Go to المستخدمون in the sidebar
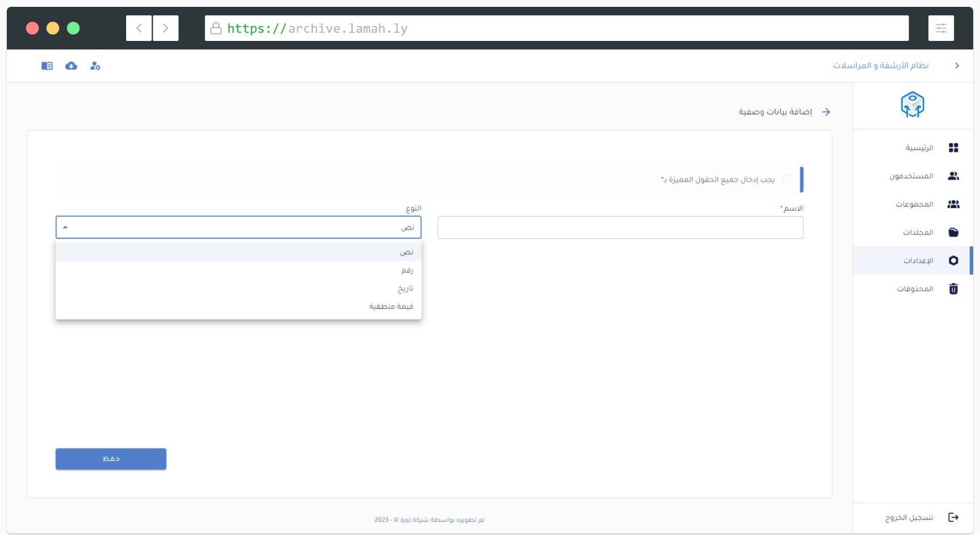 point(911,176)
